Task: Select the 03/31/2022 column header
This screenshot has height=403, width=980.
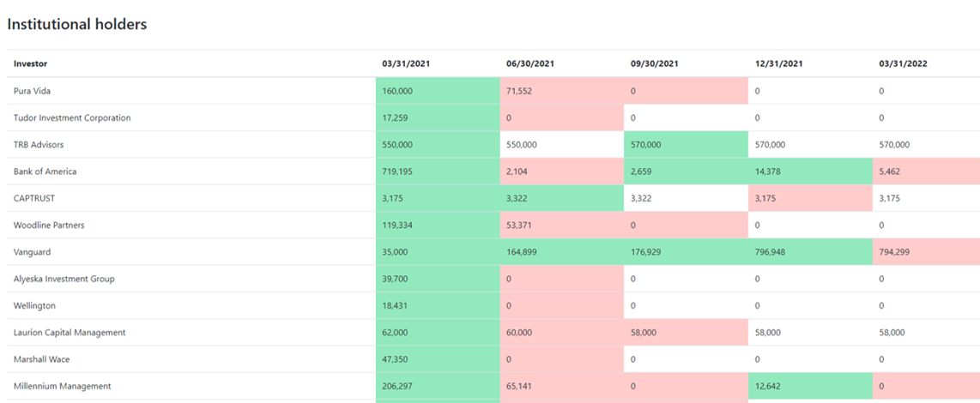Action: tap(903, 63)
